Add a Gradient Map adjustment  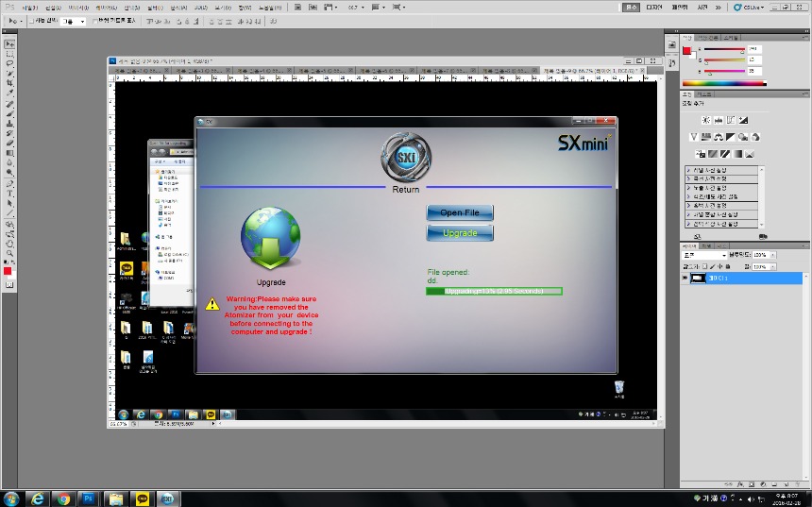coord(737,154)
